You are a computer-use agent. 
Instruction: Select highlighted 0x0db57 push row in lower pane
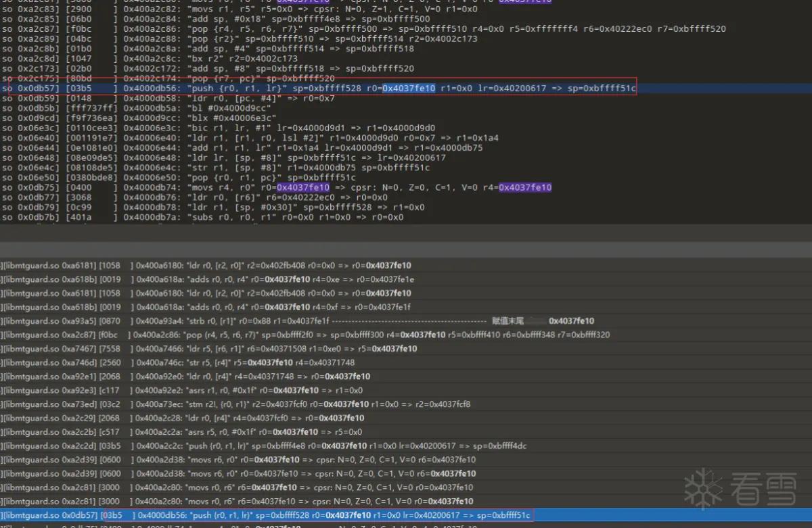click(406, 515)
